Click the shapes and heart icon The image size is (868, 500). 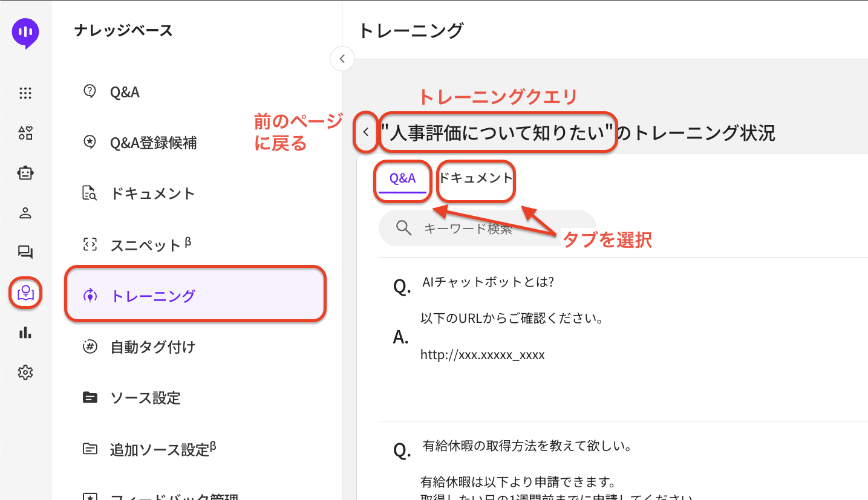point(25,133)
